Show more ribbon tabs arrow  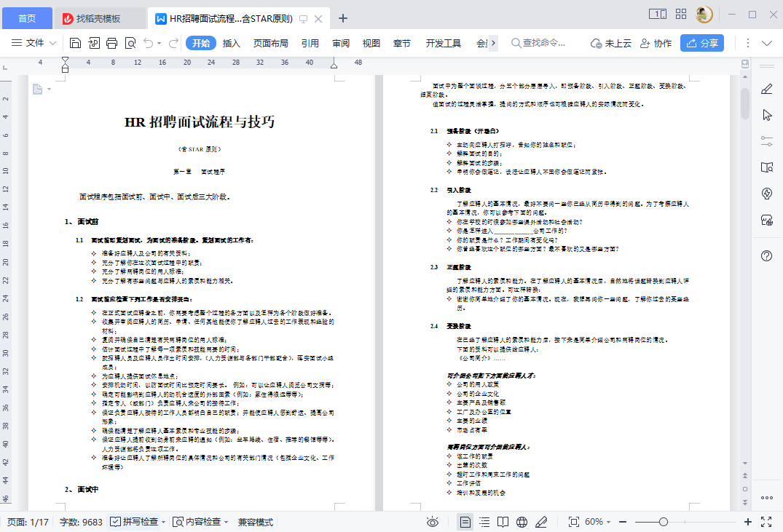coord(493,44)
